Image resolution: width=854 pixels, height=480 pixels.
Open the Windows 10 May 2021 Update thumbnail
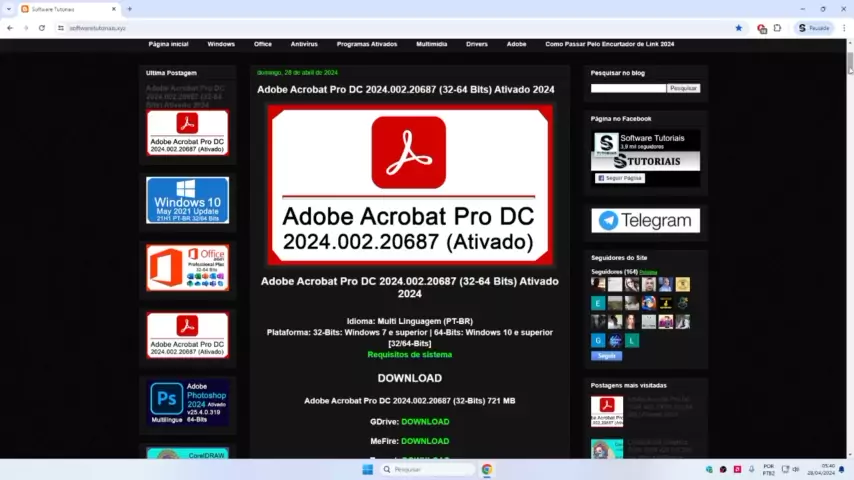(187, 200)
